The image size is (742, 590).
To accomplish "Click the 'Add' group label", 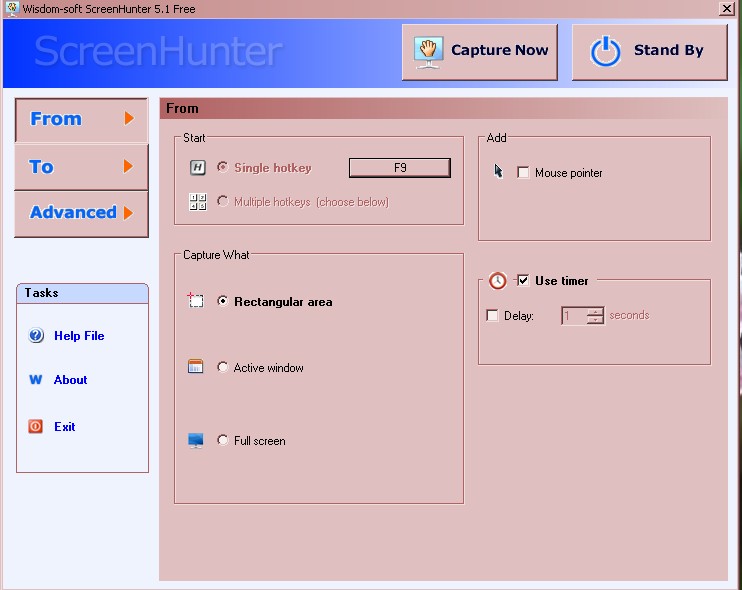I will point(496,138).
